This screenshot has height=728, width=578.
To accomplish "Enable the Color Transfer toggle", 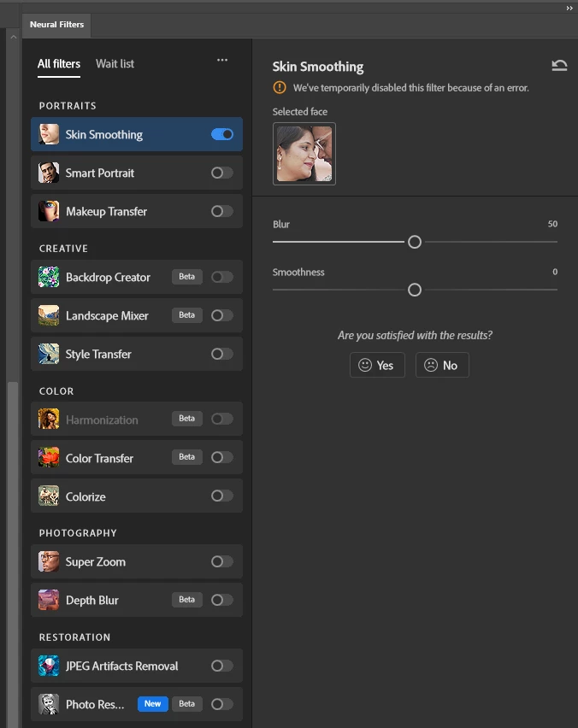I will coord(222,457).
